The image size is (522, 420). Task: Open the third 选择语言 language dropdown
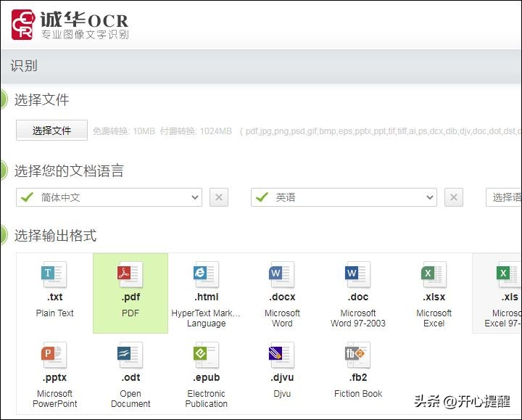point(504,197)
